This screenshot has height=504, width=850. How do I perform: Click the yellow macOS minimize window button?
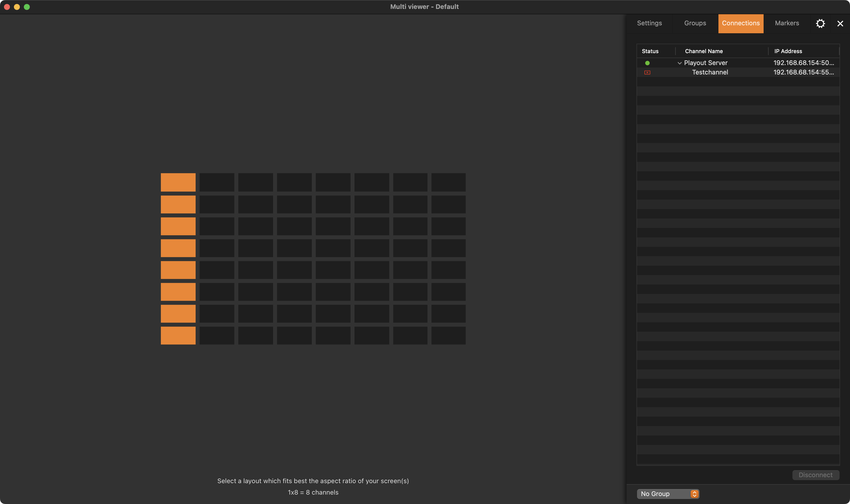(17, 7)
